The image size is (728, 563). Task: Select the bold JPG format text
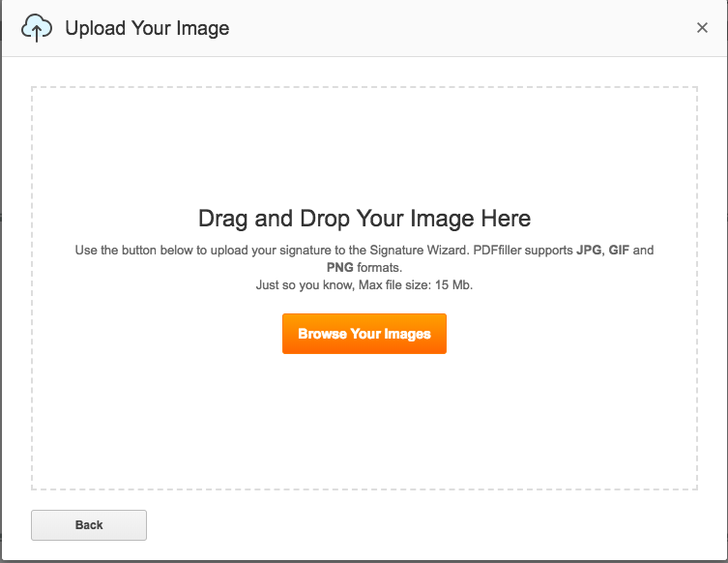[589, 251]
